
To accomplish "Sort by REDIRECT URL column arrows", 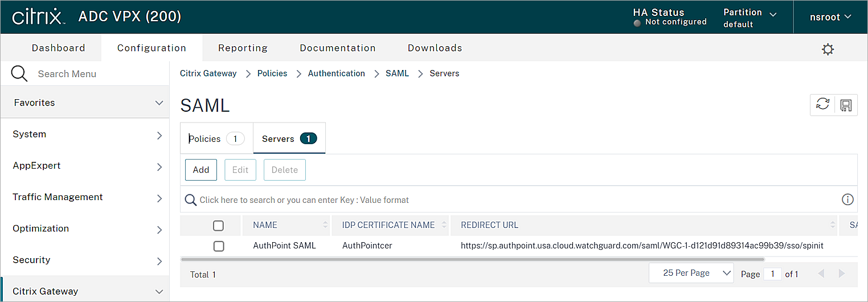I will 832,225.
